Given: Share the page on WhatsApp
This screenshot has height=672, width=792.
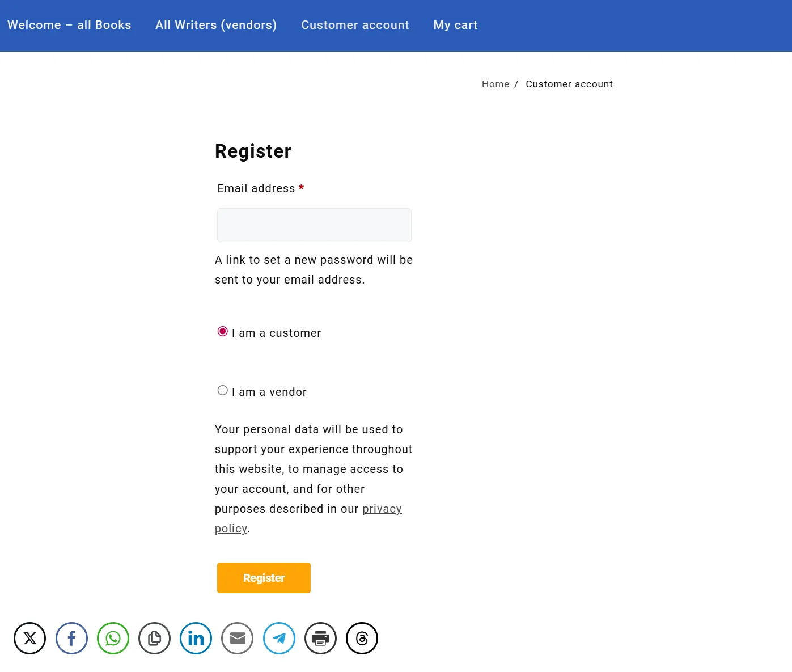Looking at the screenshot, I should 113,638.
